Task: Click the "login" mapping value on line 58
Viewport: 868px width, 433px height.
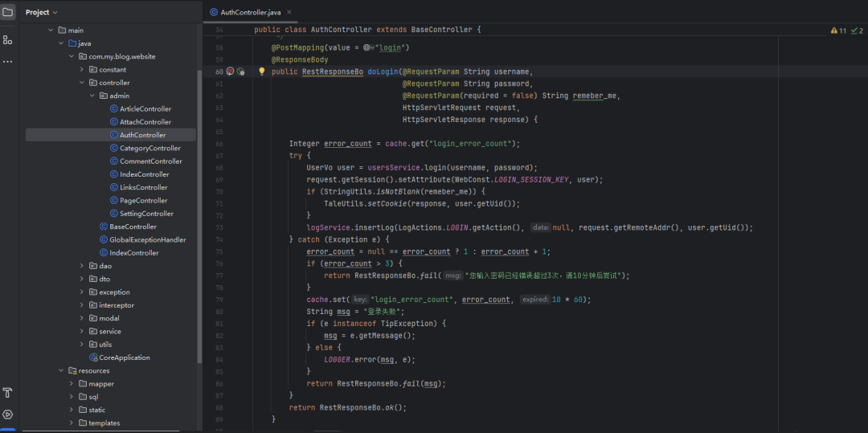Action: pyautogui.click(x=392, y=48)
